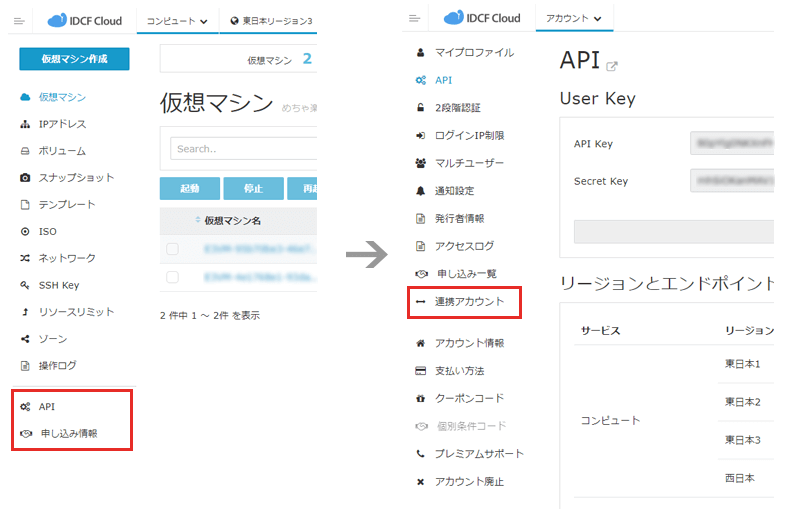This screenshot has width=800, height=509.
Task: Click the 起動 button
Action: 189,189
